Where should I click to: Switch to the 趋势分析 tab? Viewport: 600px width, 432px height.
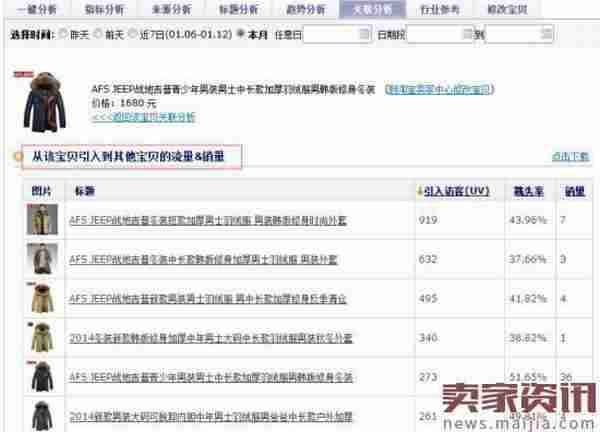point(305,9)
